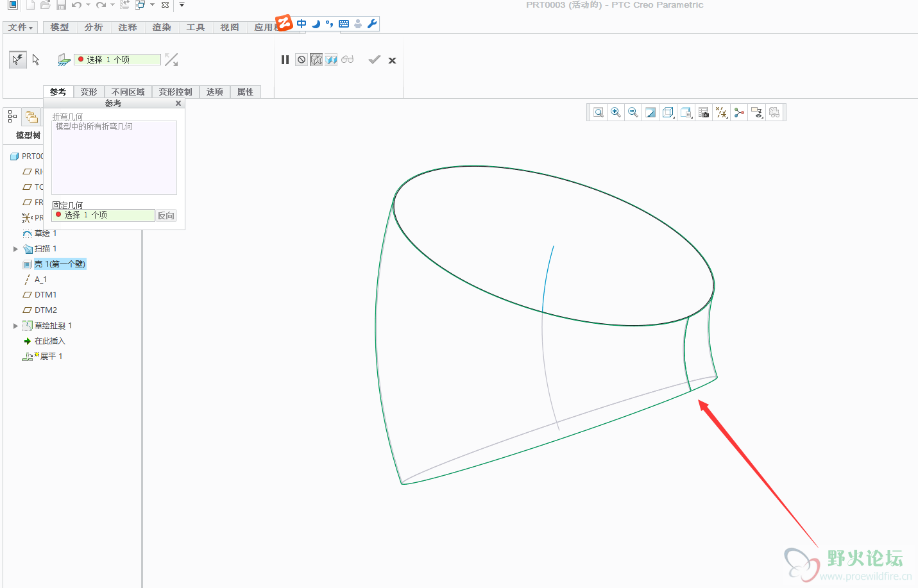Screen dimensions: 918x588
Task: Click the Repaint screen icon
Action: (650, 112)
